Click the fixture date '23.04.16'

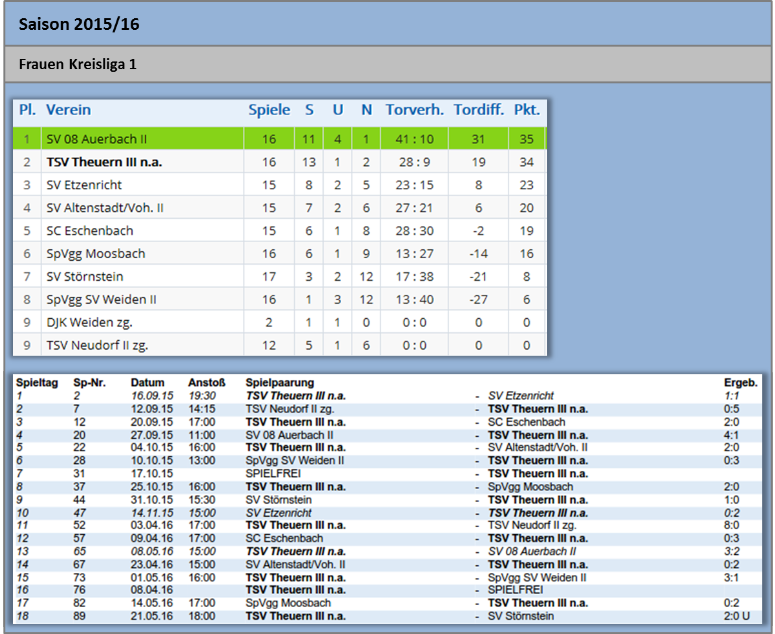coord(152,564)
